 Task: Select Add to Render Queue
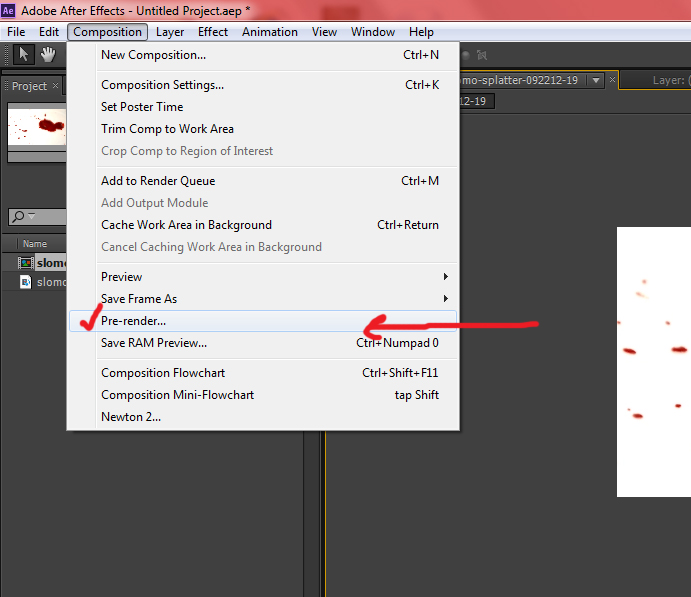tap(263, 181)
